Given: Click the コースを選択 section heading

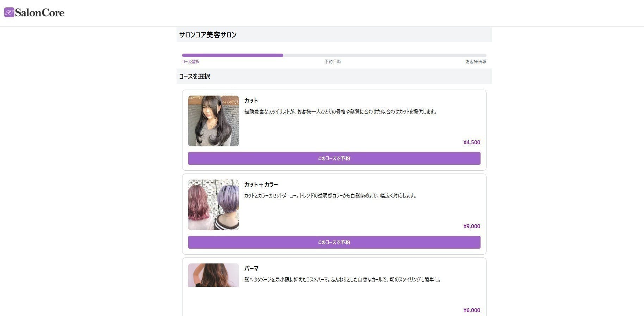Looking at the screenshot, I should (194, 77).
